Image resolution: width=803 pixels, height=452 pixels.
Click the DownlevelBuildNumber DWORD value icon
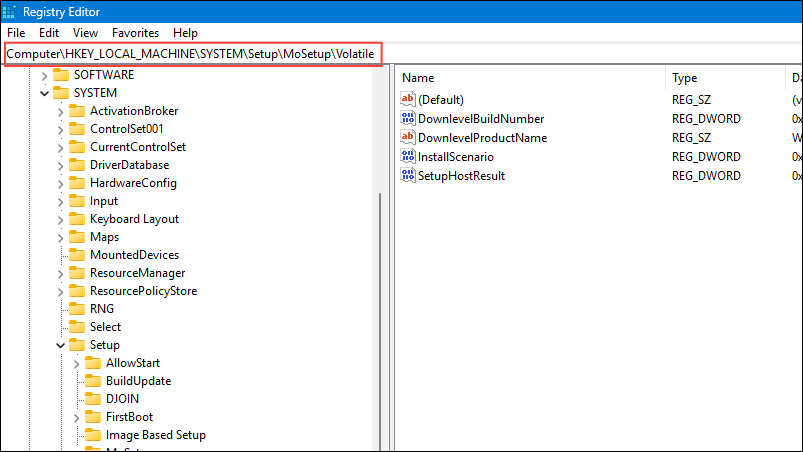pos(407,119)
